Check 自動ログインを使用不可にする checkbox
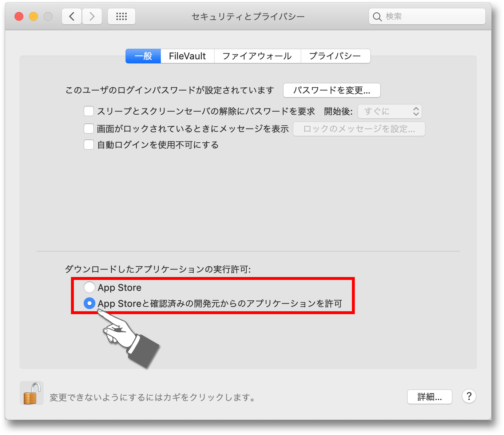 89,145
